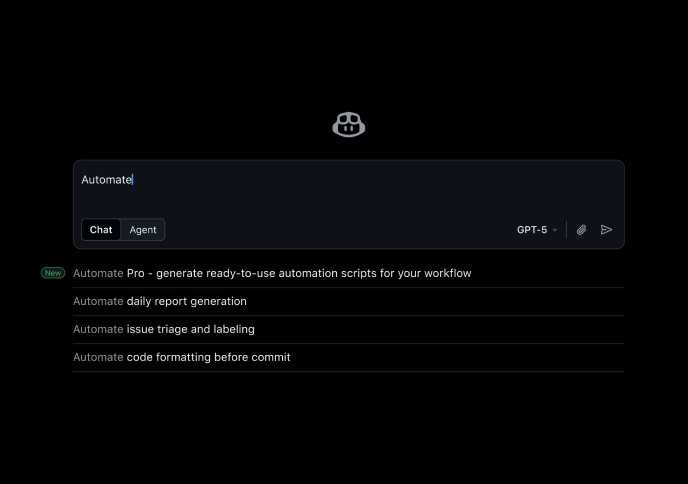Viewport: 688px width, 484px height.
Task: Pick Automate issue triage and labeling
Action: pyautogui.click(x=164, y=329)
